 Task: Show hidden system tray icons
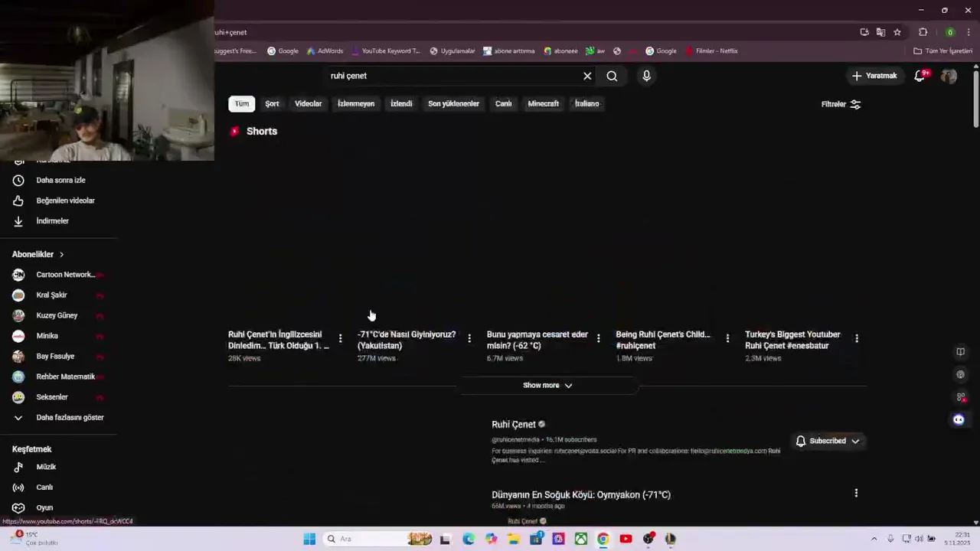[874, 539]
